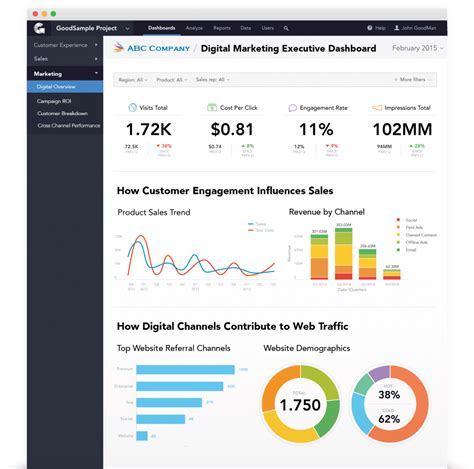
Task: Expand the More filters option
Action: tap(413, 80)
